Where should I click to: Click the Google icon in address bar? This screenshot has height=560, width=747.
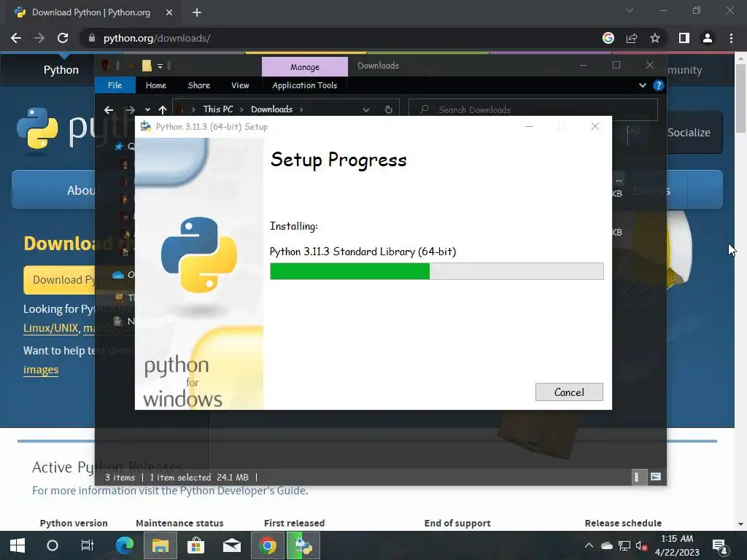point(608,38)
